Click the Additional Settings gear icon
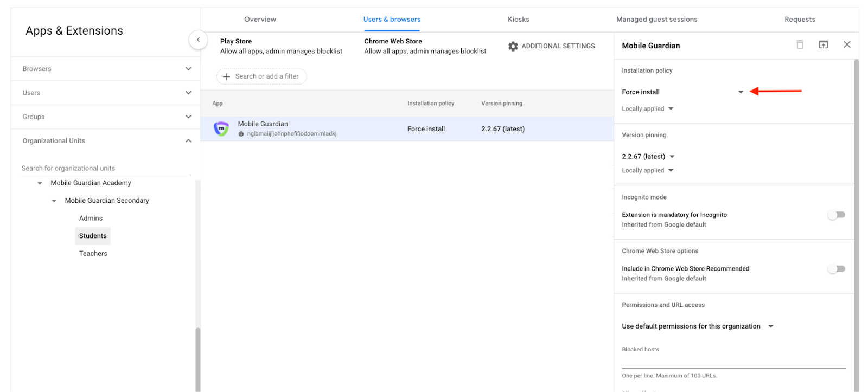 (513, 46)
